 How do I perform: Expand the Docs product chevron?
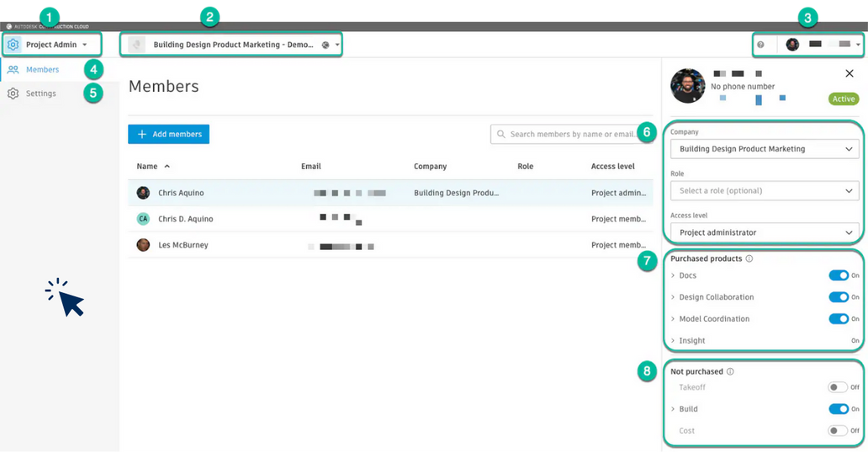pyautogui.click(x=673, y=275)
